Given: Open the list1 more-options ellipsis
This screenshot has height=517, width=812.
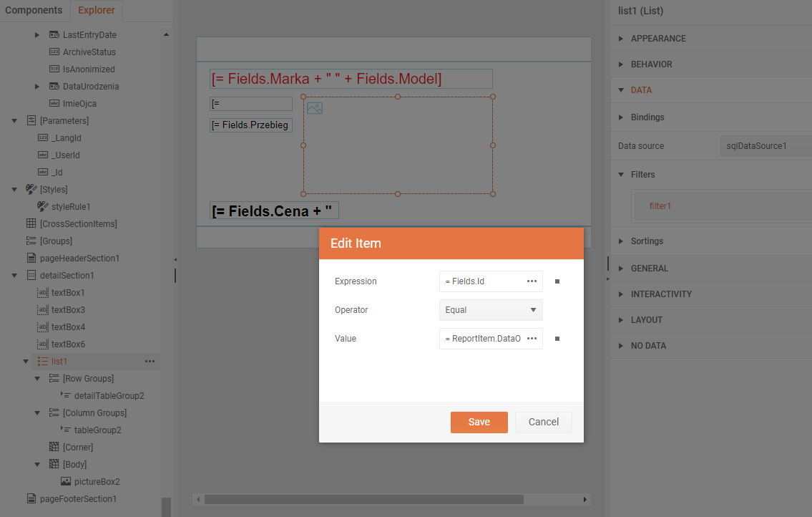Looking at the screenshot, I should [150, 362].
